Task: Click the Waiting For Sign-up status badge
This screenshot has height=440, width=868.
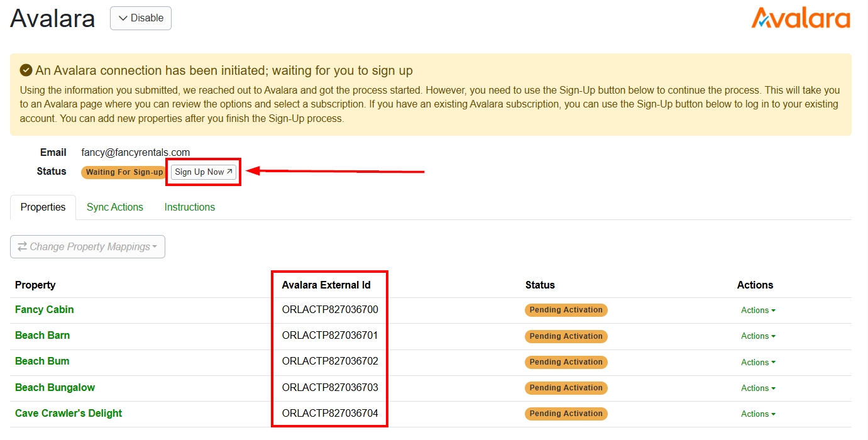Action: tap(124, 172)
